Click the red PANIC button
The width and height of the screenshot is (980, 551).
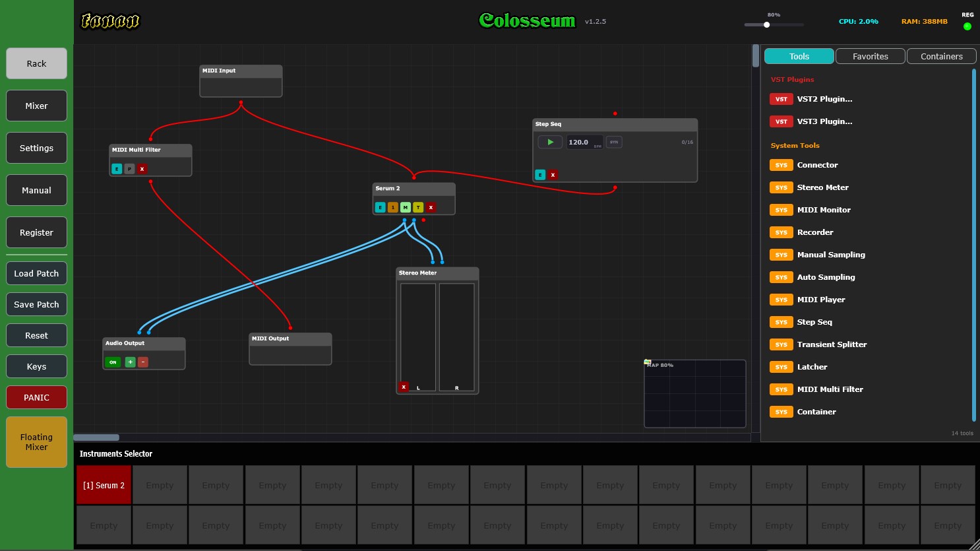click(36, 397)
